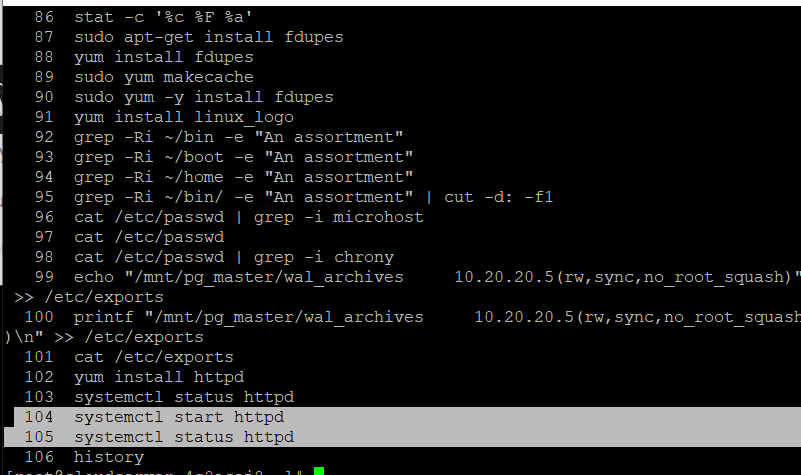Click line 89 sudo yum makecache

(163, 77)
